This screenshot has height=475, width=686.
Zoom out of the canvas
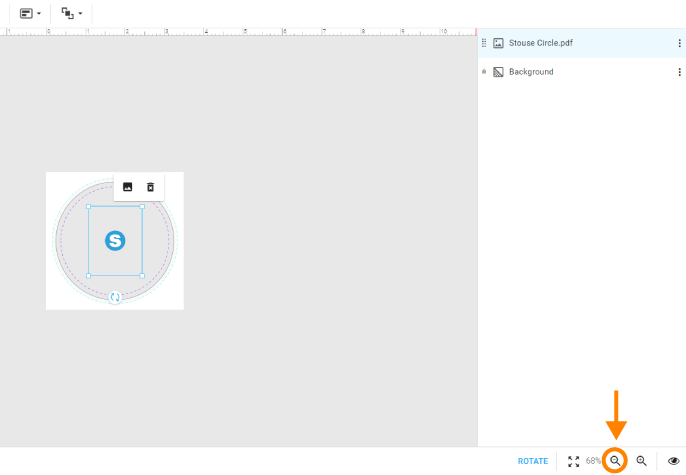(x=615, y=461)
